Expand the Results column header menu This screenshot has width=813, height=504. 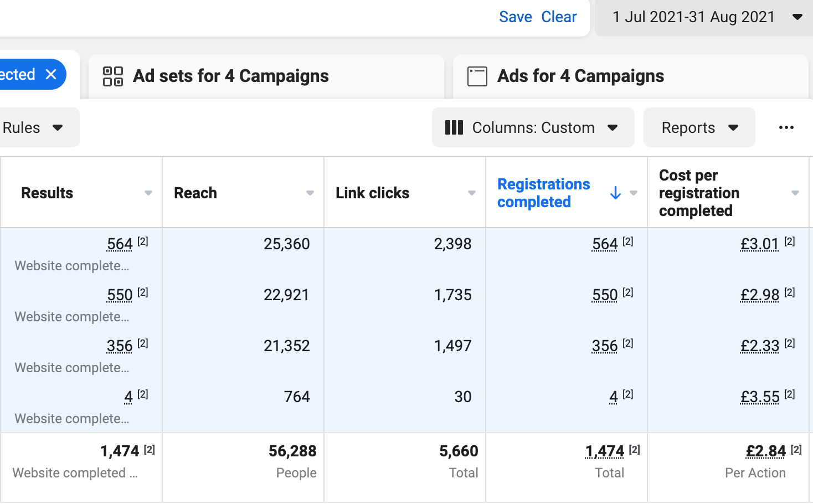tap(148, 193)
